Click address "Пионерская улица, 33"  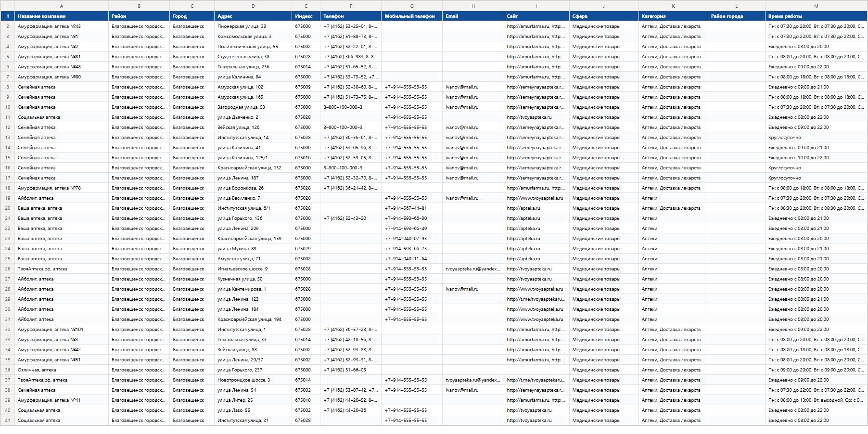(253, 26)
